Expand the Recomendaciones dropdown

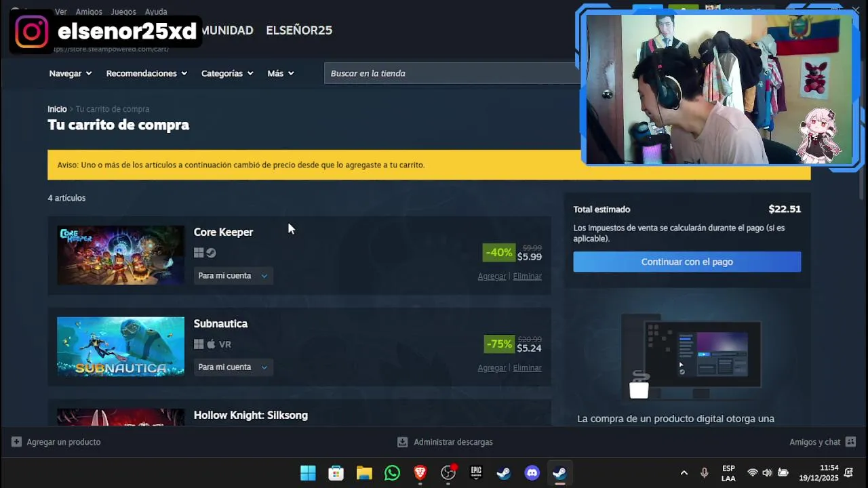tap(146, 73)
